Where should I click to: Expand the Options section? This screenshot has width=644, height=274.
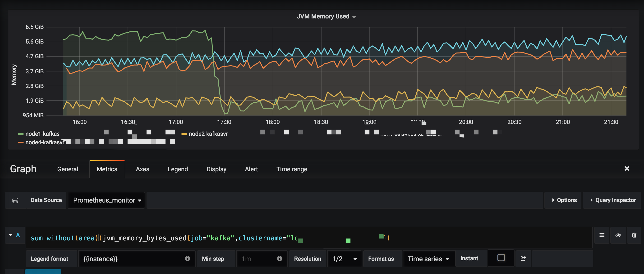(564, 200)
